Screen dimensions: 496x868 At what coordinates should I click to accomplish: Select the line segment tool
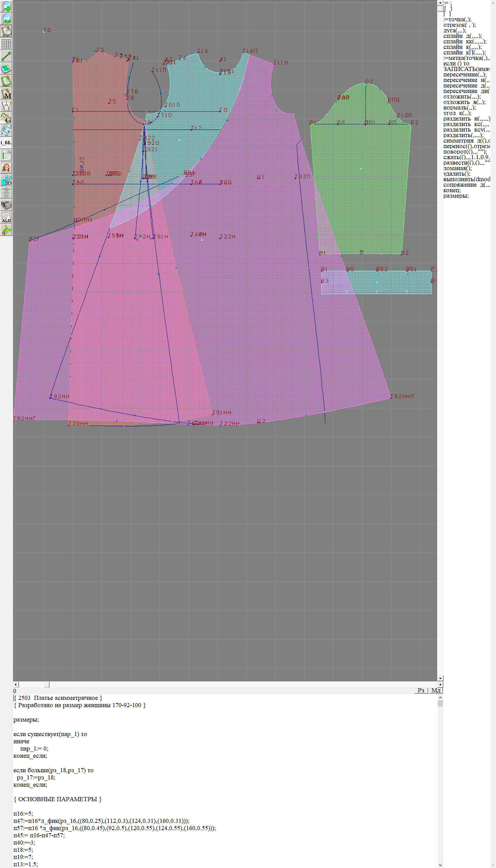6,56
